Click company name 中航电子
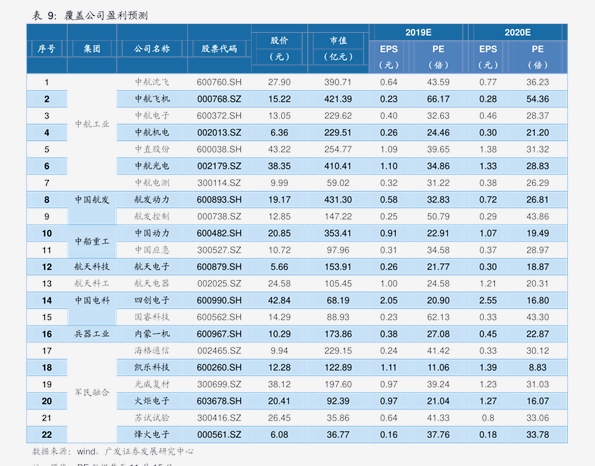Image resolution: width=595 pixels, height=466 pixels. 152,115
